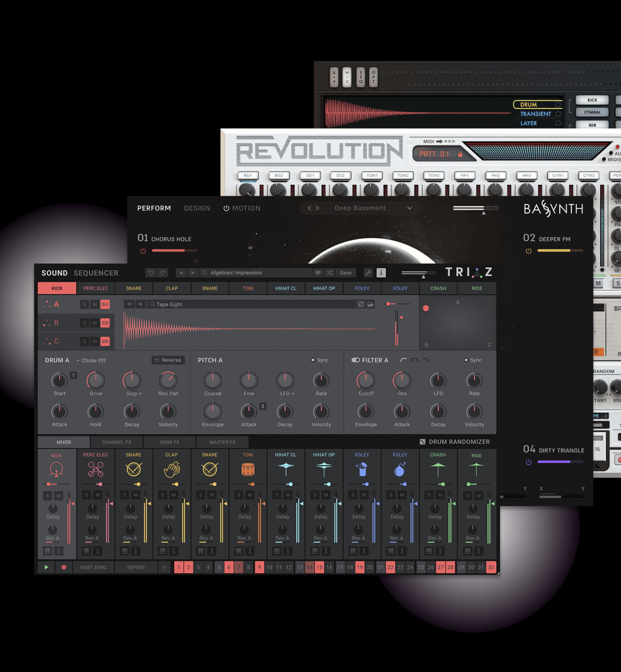Image resolution: width=621 pixels, height=672 pixels.
Task: Open the Algebraic Impression preset search field
Action: [256, 273]
